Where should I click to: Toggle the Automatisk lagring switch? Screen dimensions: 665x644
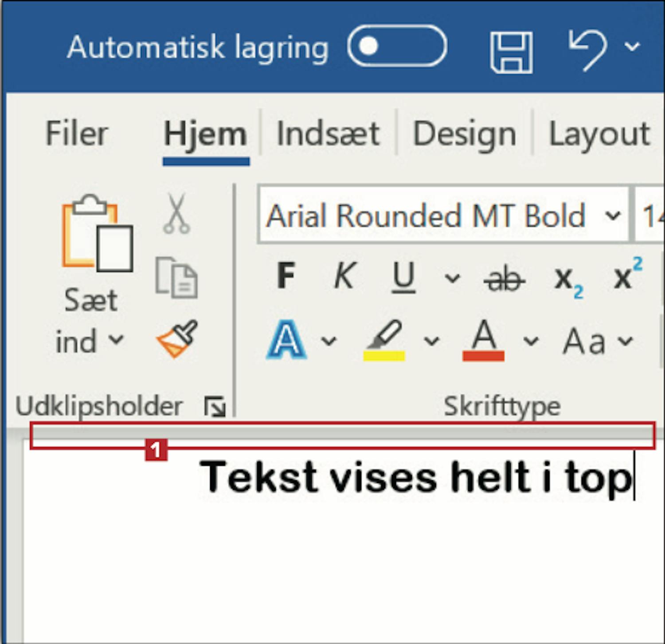coord(397,46)
